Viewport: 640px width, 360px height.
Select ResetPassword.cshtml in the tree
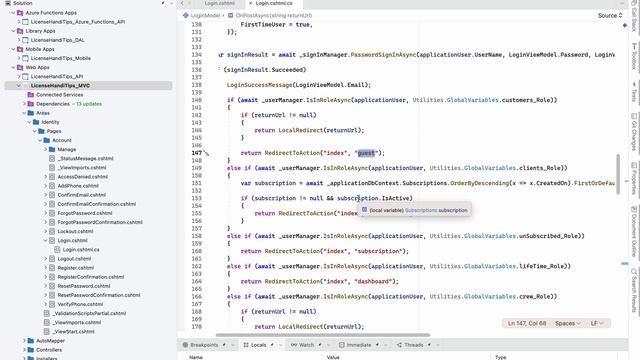[x=84, y=286]
